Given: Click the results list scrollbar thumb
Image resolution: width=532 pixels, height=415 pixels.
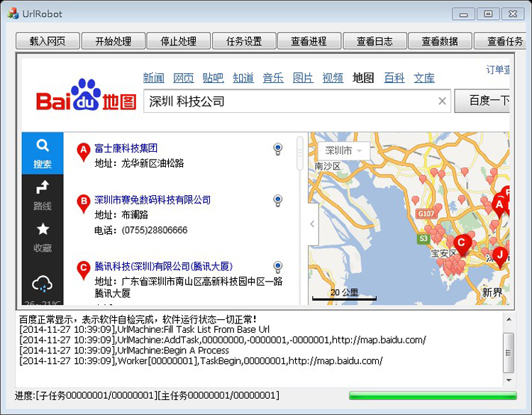Looking at the screenshot, I should click(x=300, y=153).
